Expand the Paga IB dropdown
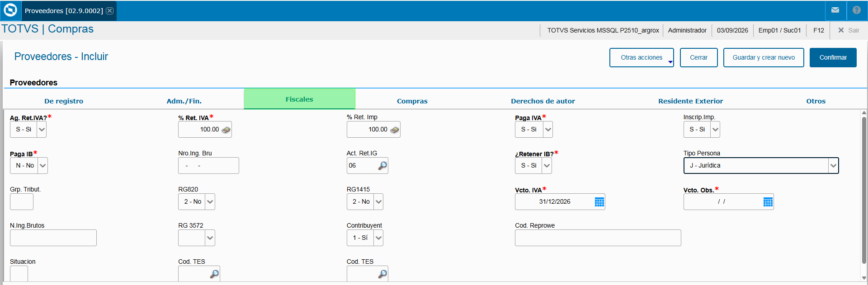868x285 pixels. [42, 166]
